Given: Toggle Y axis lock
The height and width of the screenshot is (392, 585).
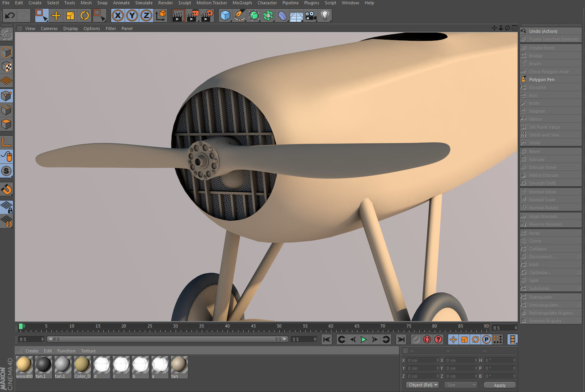Looking at the screenshot, I should pos(132,16).
